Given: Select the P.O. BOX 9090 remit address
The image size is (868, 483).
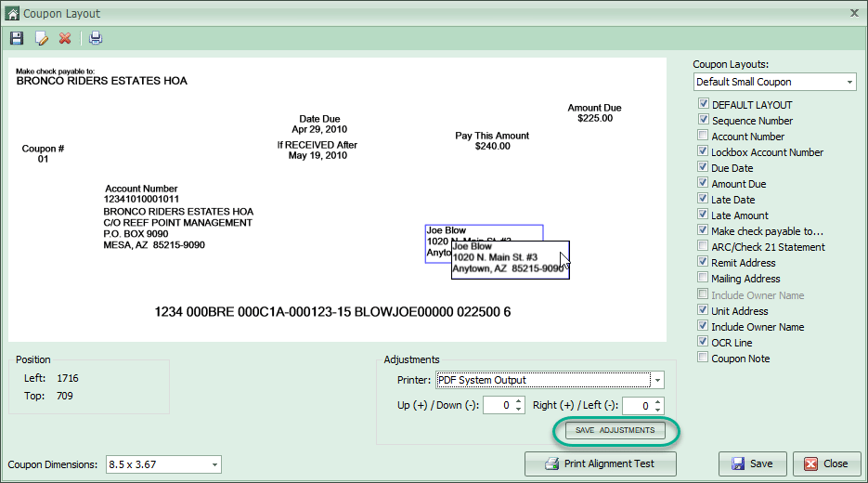Looking at the screenshot, I should (x=136, y=234).
